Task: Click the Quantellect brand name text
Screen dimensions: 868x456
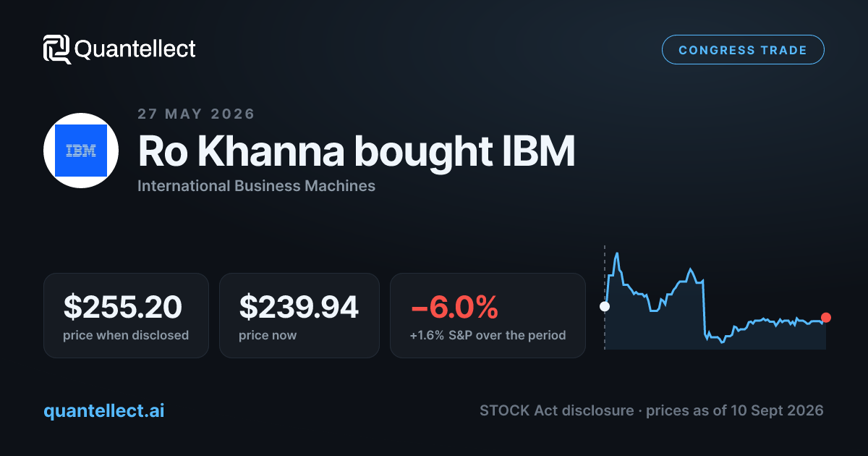Action: [x=135, y=49]
